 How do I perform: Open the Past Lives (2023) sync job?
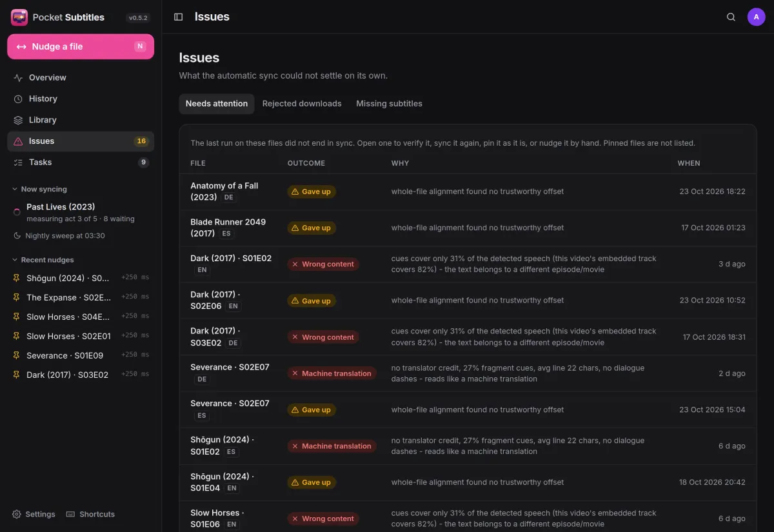(x=81, y=212)
